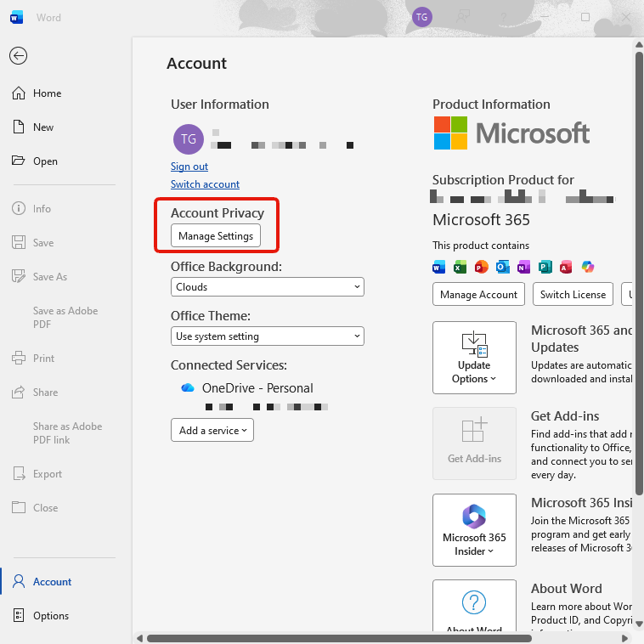644x644 pixels.
Task: Choose Share as Adobe PDF link
Action: [x=67, y=433]
